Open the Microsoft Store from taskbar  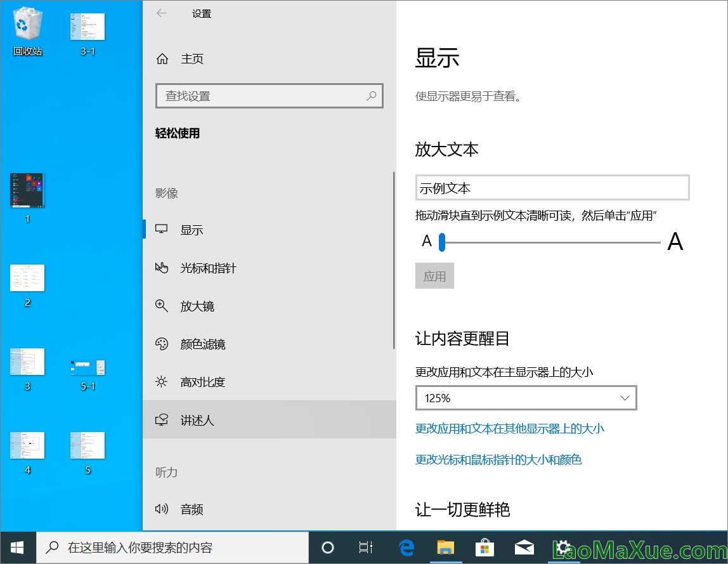484,547
